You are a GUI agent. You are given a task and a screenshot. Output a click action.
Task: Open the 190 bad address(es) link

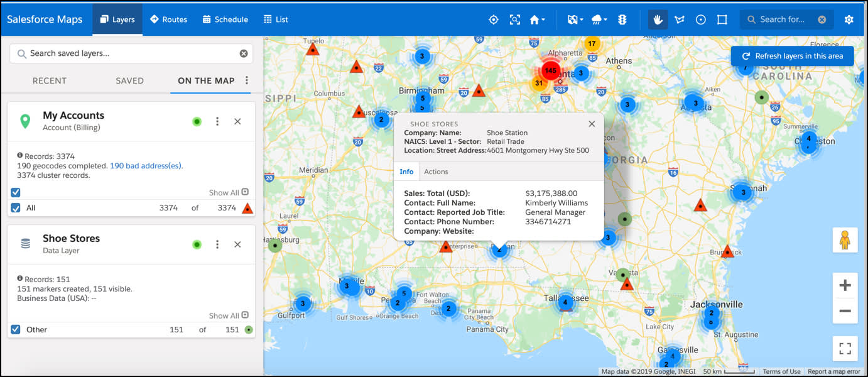(x=146, y=166)
